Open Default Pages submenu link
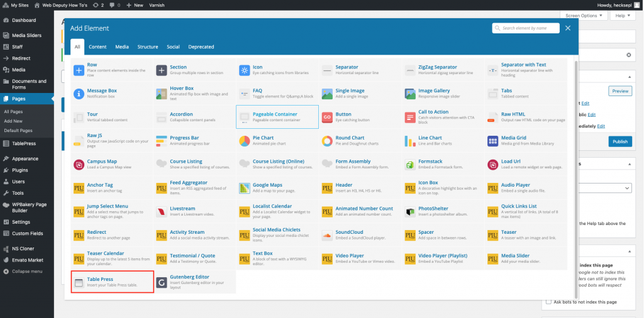Screen dimensions: 644x318 (x=18, y=131)
